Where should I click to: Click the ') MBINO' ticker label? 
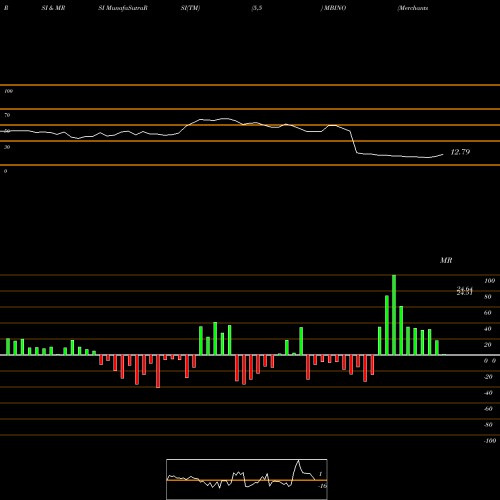coord(333,8)
